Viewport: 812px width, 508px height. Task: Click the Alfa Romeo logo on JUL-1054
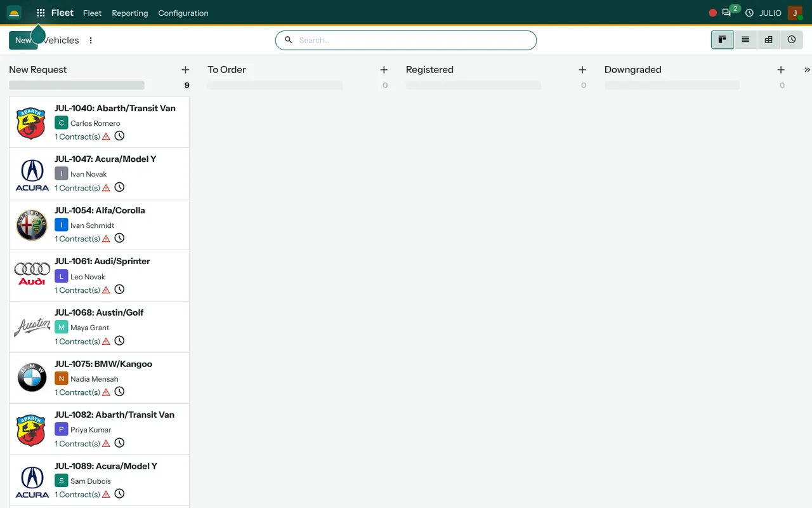coord(32,225)
